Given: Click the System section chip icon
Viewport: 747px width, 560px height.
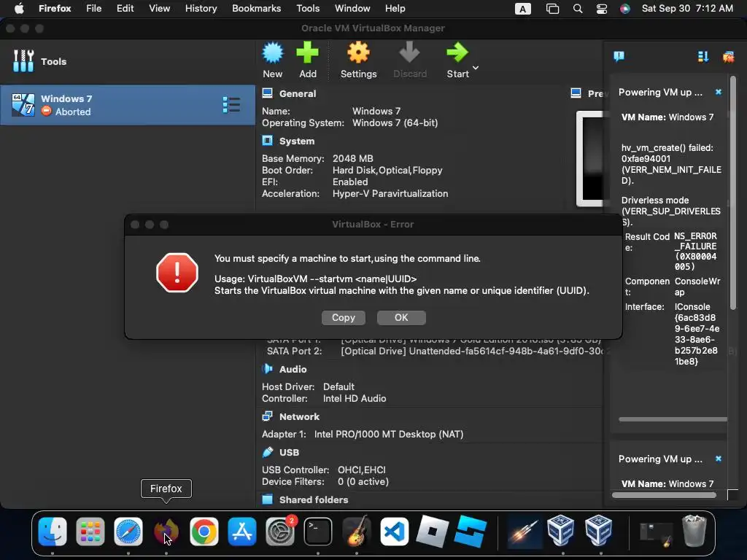Looking at the screenshot, I should pos(268,141).
